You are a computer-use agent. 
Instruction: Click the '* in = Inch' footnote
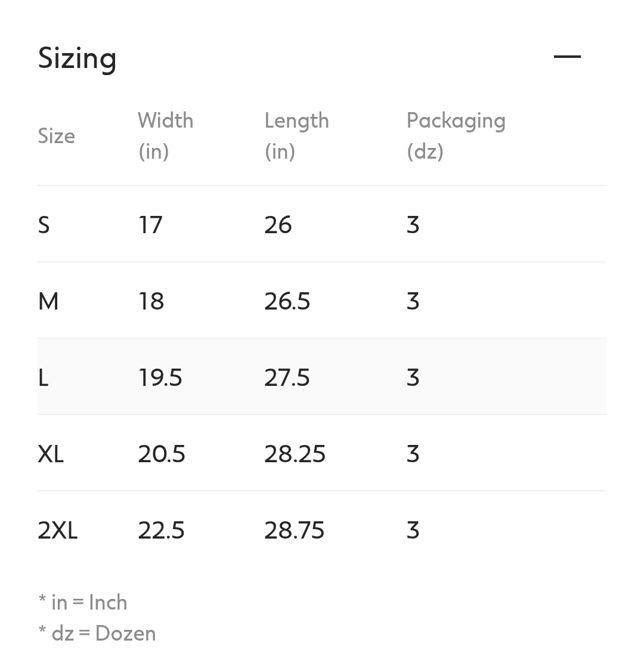(x=83, y=602)
